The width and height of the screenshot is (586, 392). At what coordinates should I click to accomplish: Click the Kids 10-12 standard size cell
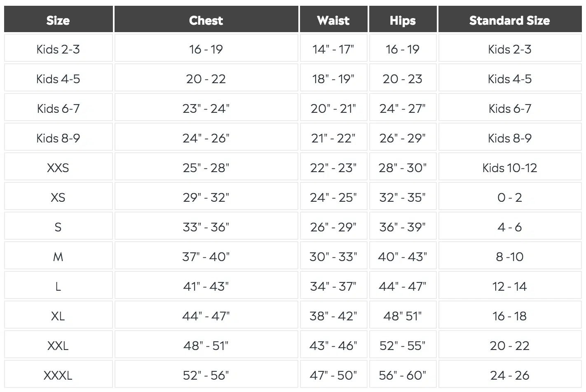tap(510, 168)
